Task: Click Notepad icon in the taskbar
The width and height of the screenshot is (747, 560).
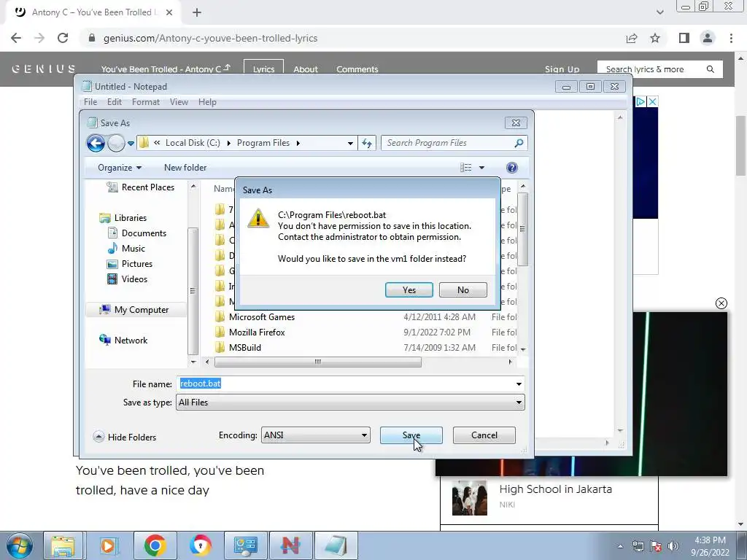Action: coord(336,545)
